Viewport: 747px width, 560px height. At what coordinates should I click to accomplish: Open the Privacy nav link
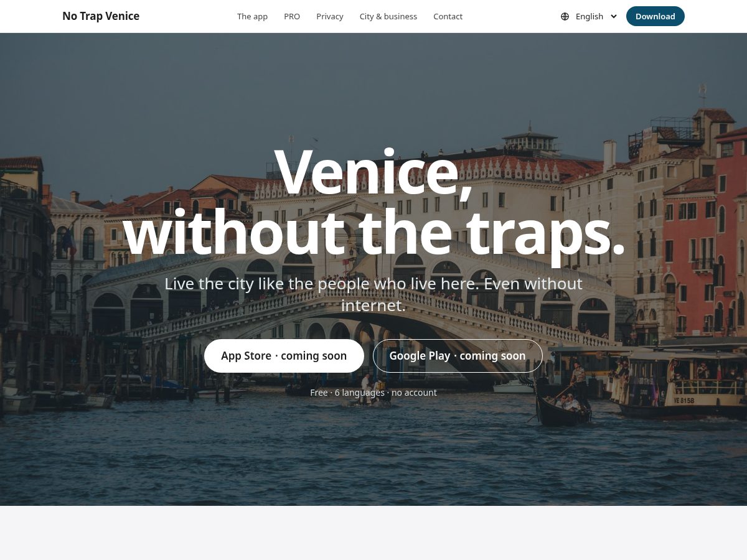(x=330, y=17)
